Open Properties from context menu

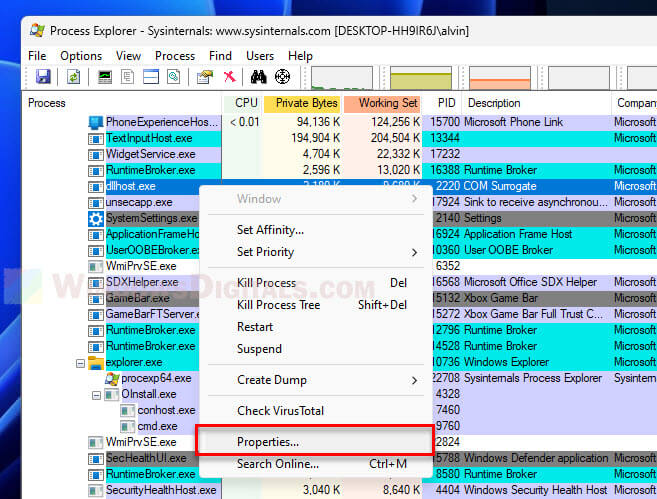(316, 442)
